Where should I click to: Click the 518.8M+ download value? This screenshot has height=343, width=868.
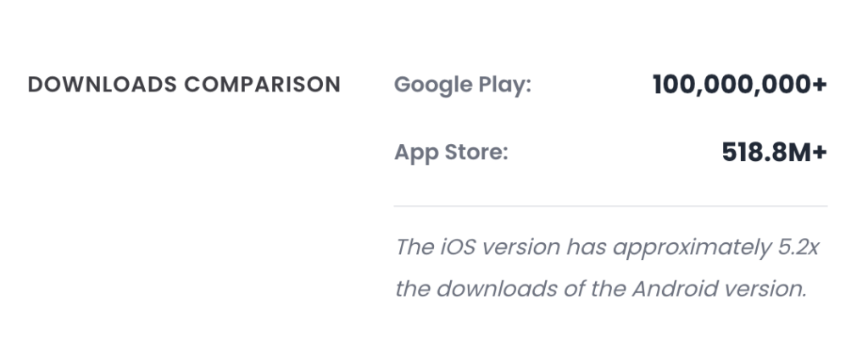coord(774,153)
